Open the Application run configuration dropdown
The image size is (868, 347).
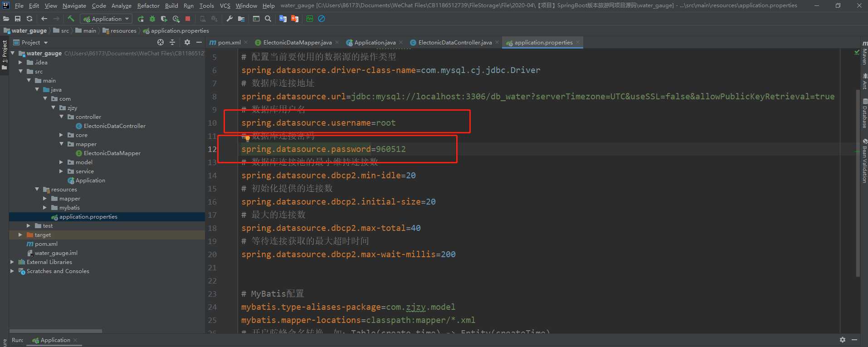click(x=106, y=19)
